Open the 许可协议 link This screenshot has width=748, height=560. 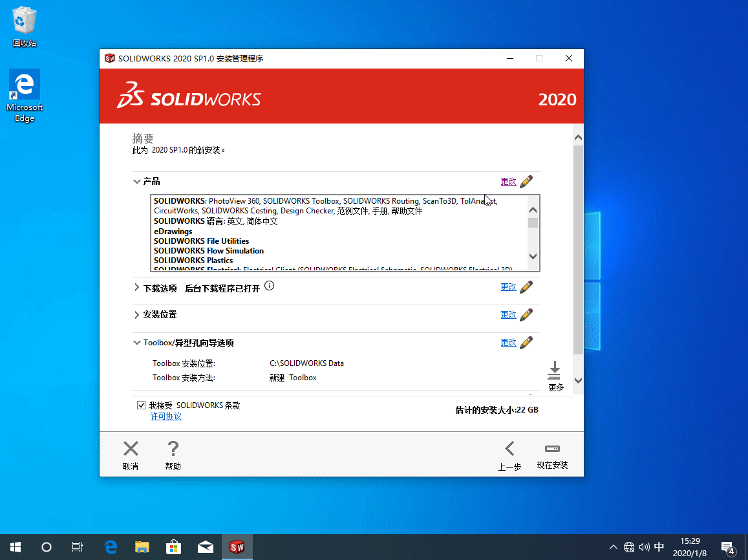166,416
